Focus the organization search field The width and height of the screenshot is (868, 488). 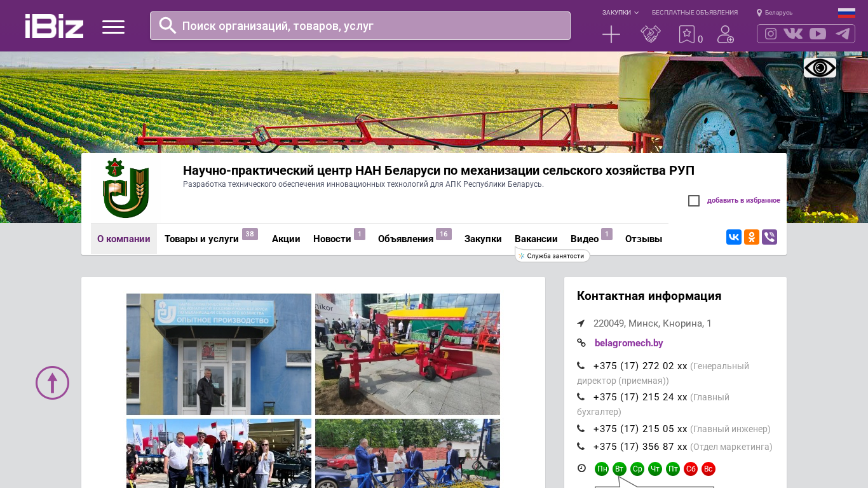tap(360, 25)
